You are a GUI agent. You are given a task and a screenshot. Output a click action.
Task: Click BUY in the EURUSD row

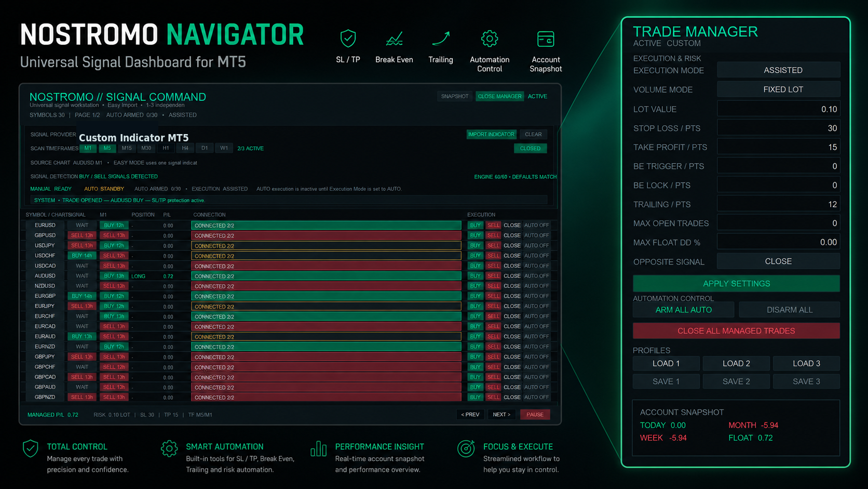click(475, 226)
